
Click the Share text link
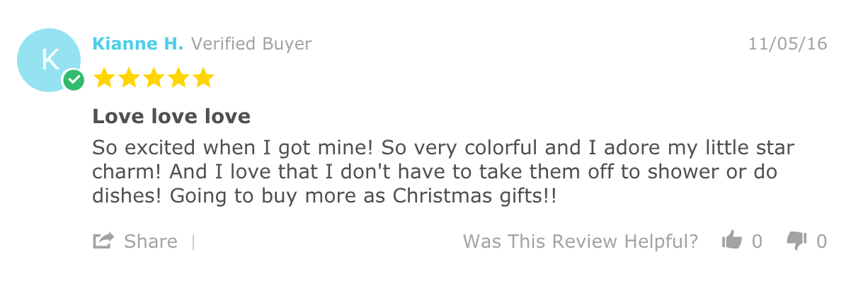pyautogui.click(x=150, y=241)
